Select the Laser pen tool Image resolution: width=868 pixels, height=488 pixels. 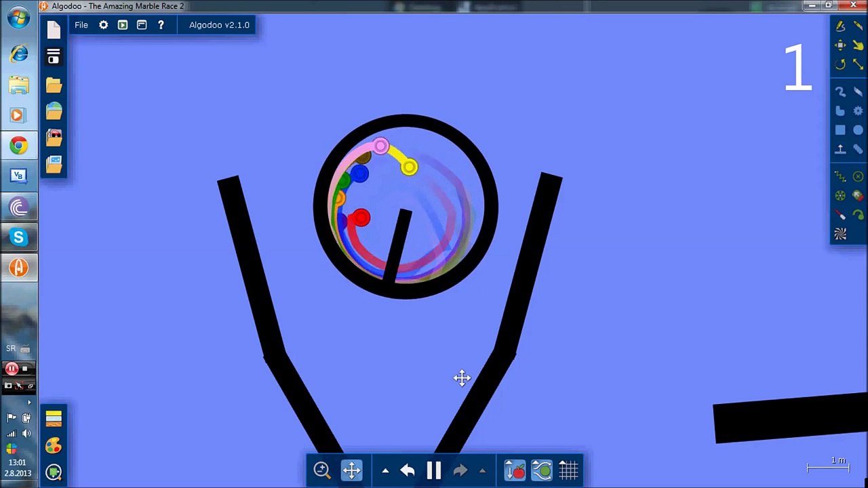(x=840, y=215)
